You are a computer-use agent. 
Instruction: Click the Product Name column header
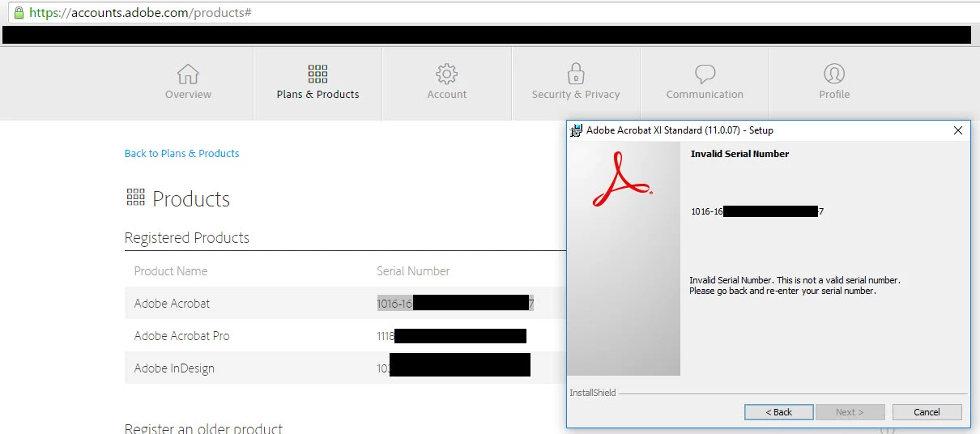coord(171,271)
